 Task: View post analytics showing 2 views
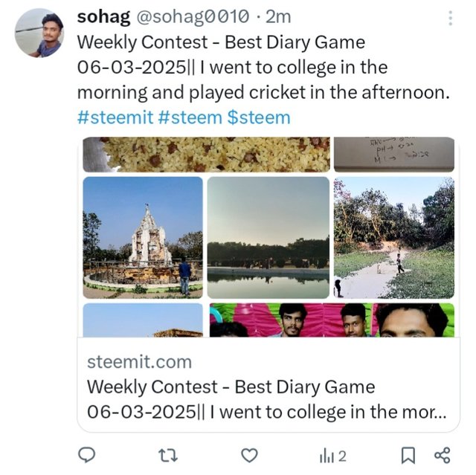click(332, 455)
